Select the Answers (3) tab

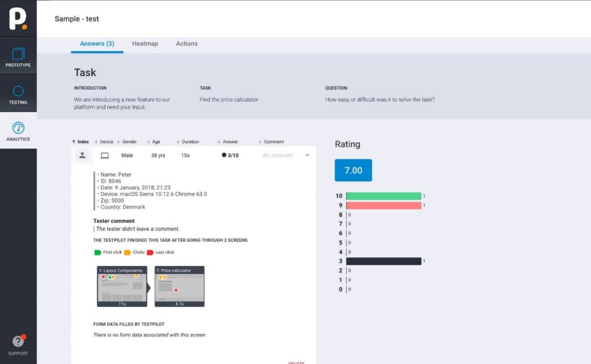[x=97, y=44]
